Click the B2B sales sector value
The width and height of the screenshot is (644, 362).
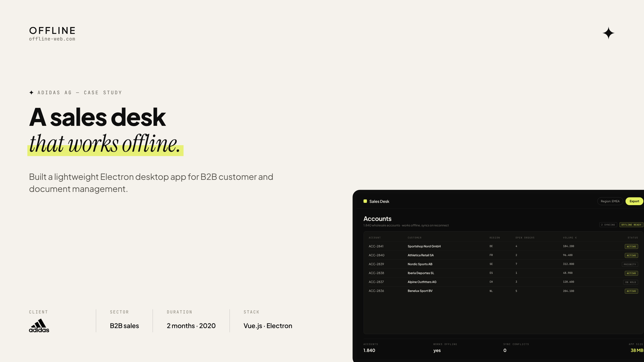point(124,326)
